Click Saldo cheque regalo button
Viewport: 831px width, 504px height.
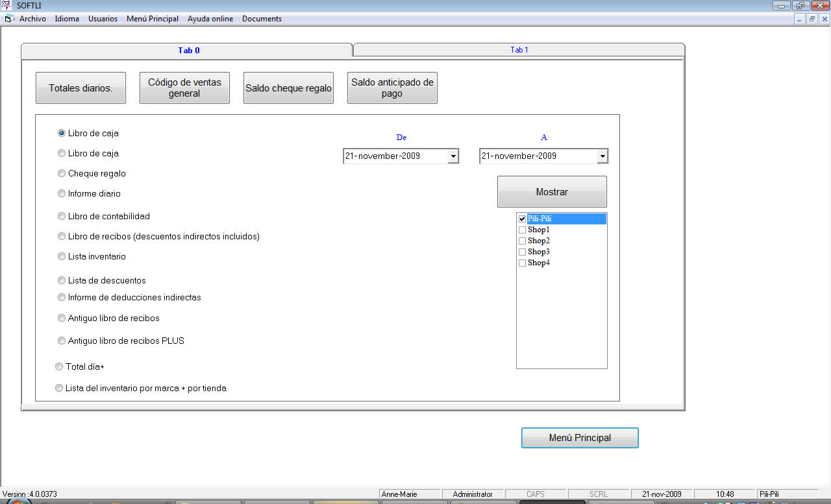coord(288,88)
